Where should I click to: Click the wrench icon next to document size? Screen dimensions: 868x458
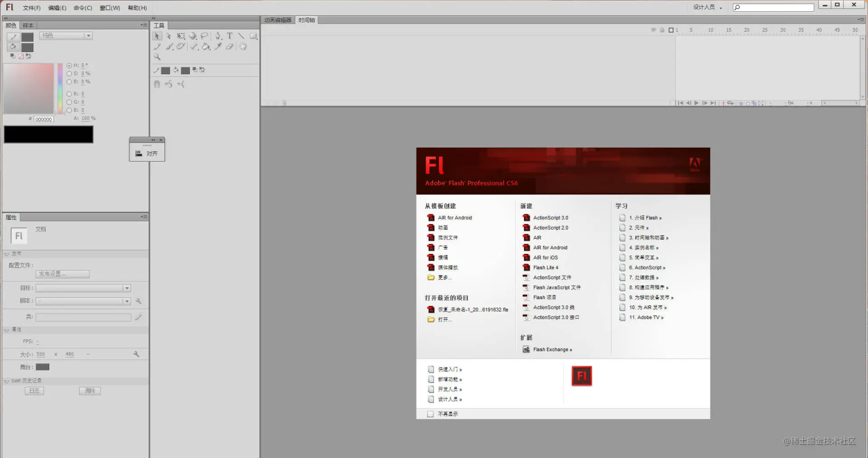(136, 354)
